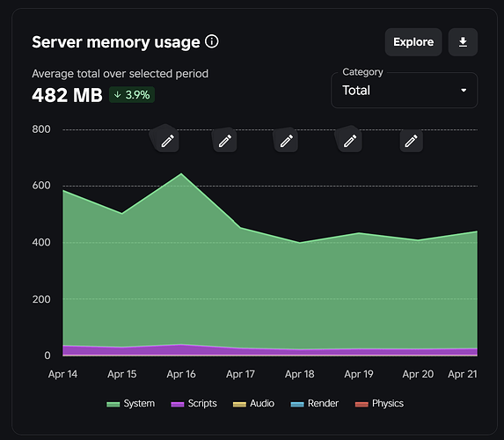Image resolution: width=504 pixels, height=440 pixels.
Task: Click the dropdown arrow in Category field
Action: 464,91
